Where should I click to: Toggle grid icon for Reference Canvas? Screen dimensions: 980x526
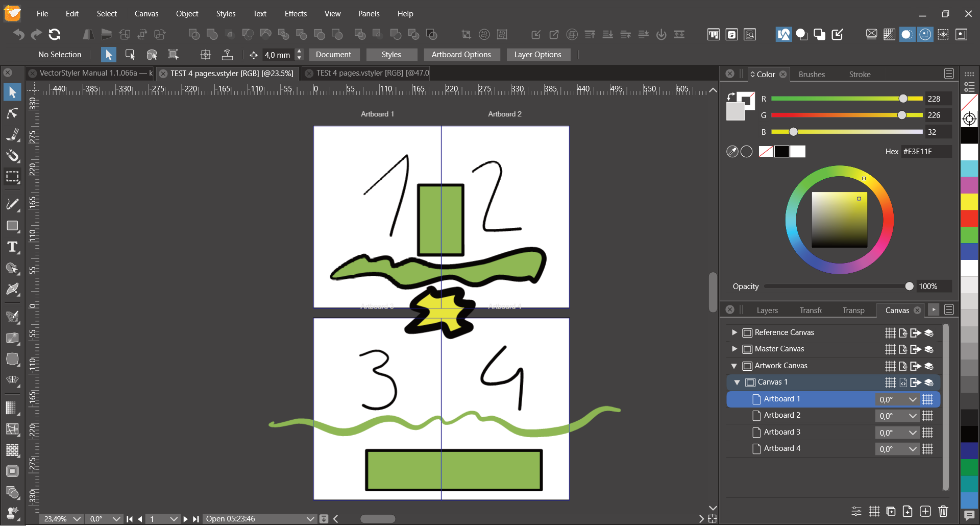[x=890, y=333]
